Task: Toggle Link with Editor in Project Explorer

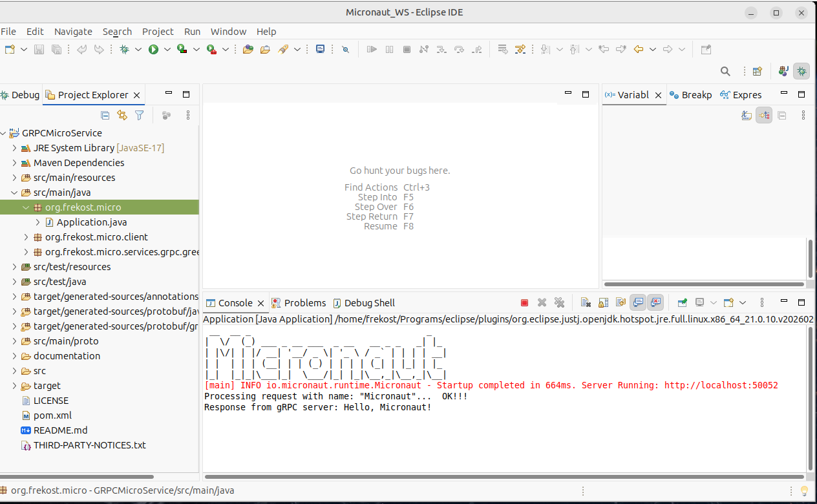Action: point(122,115)
